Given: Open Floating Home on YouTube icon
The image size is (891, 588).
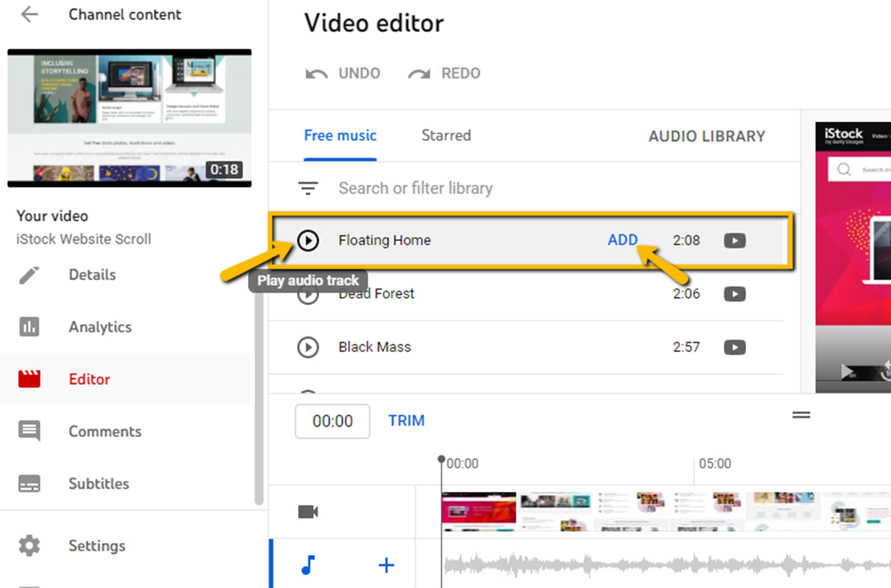Looking at the screenshot, I should tap(735, 241).
